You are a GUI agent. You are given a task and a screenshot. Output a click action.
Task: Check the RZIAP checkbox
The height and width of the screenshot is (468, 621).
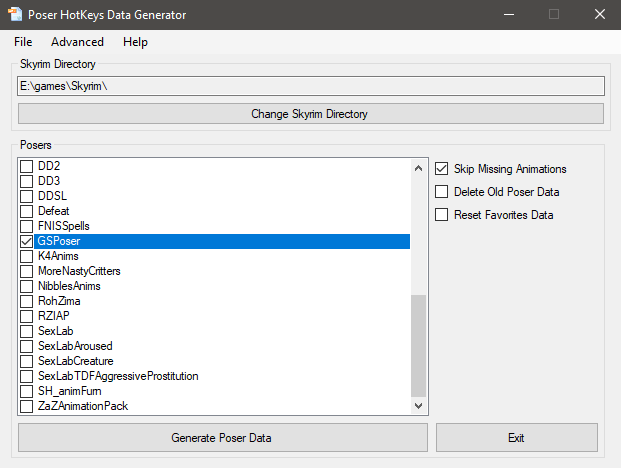click(x=27, y=316)
